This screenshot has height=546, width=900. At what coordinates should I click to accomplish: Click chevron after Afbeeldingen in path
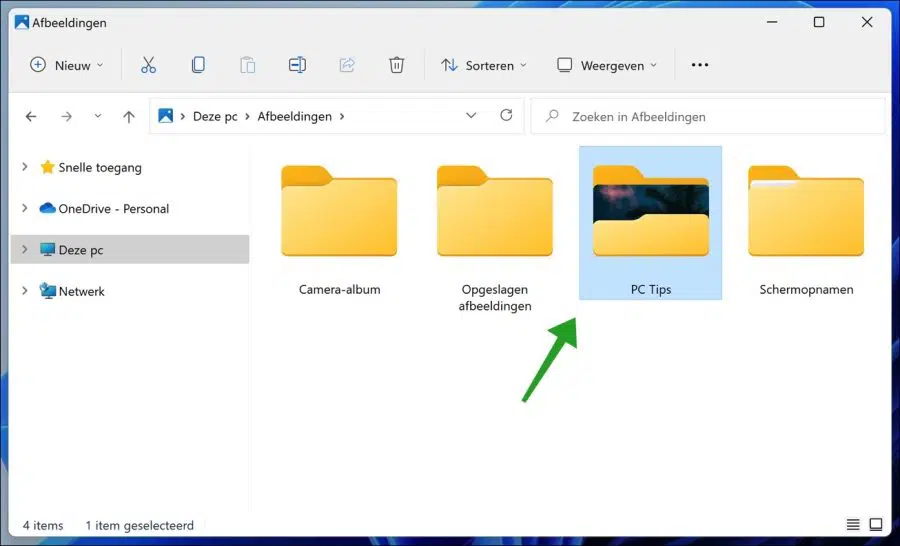pos(342,117)
